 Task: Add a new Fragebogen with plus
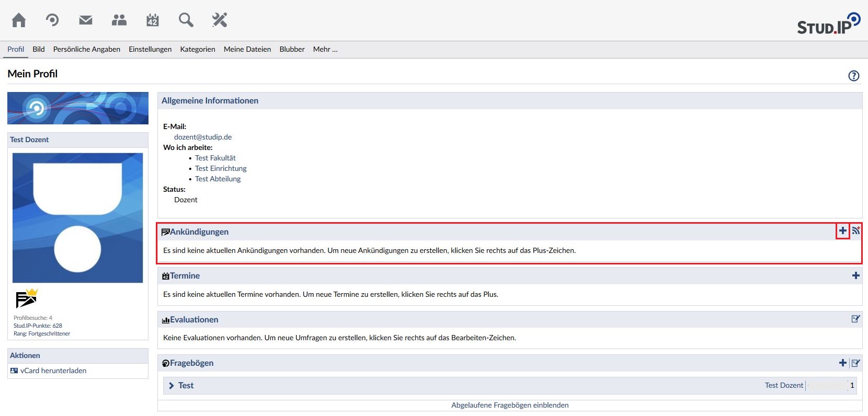click(x=842, y=363)
